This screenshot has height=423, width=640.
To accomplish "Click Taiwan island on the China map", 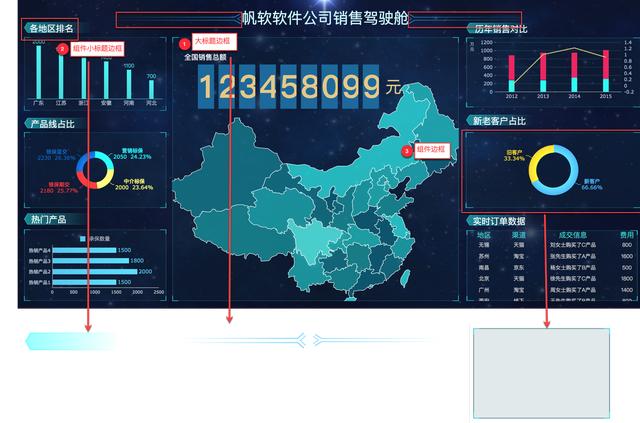I will click(x=404, y=278).
